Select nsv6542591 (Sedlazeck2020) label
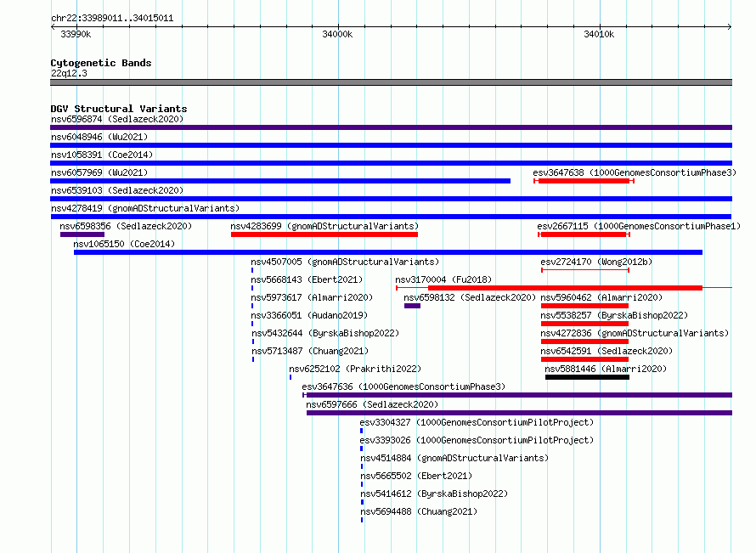Screen dimensions: 756x553 606,351
